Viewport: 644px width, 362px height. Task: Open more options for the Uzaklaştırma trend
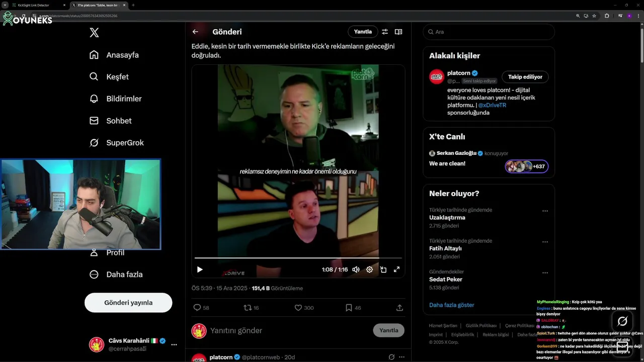click(x=545, y=211)
